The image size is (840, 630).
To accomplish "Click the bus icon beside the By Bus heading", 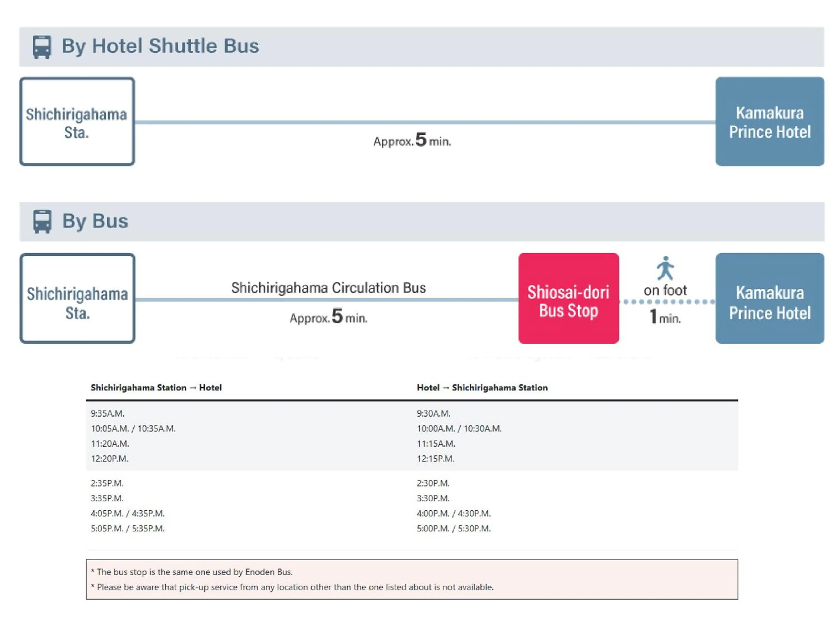I will click(x=42, y=221).
